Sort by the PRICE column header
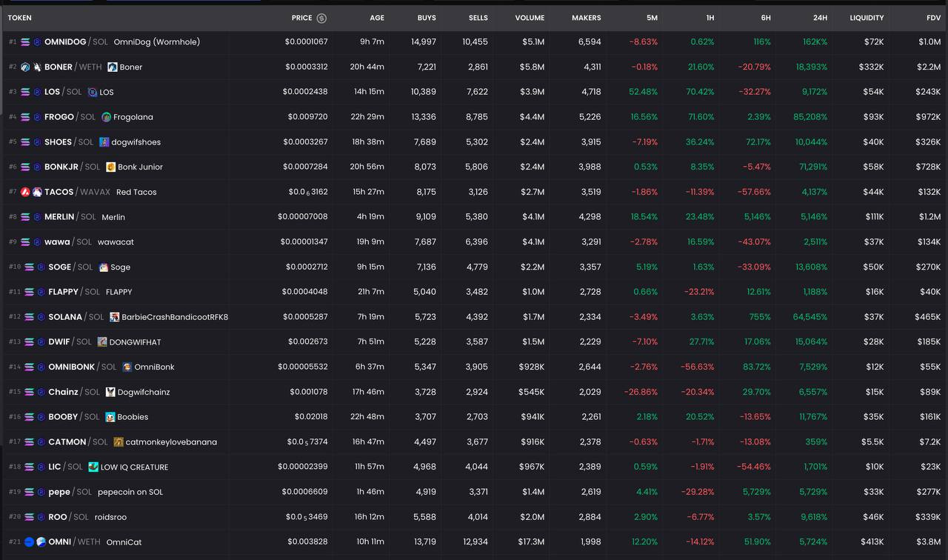The height and width of the screenshot is (560, 948). [x=301, y=18]
